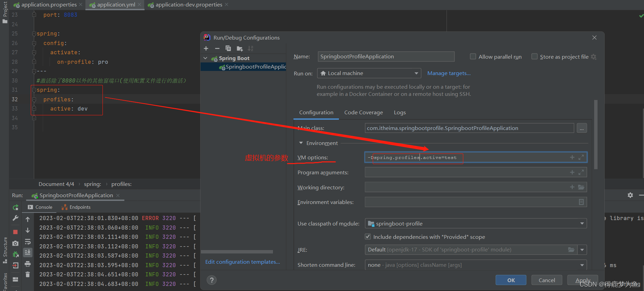Store as project file gear settings
The height and width of the screenshot is (291, 644).
[594, 57]
